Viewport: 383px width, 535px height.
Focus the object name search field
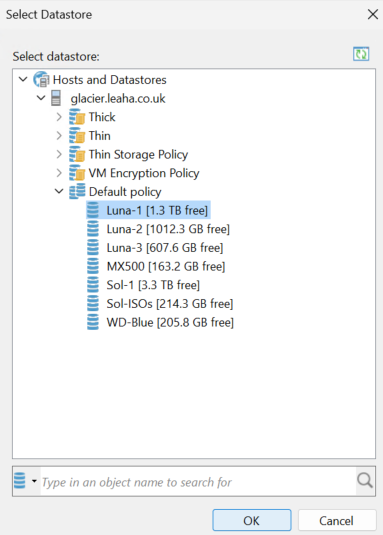coord(198,482)
